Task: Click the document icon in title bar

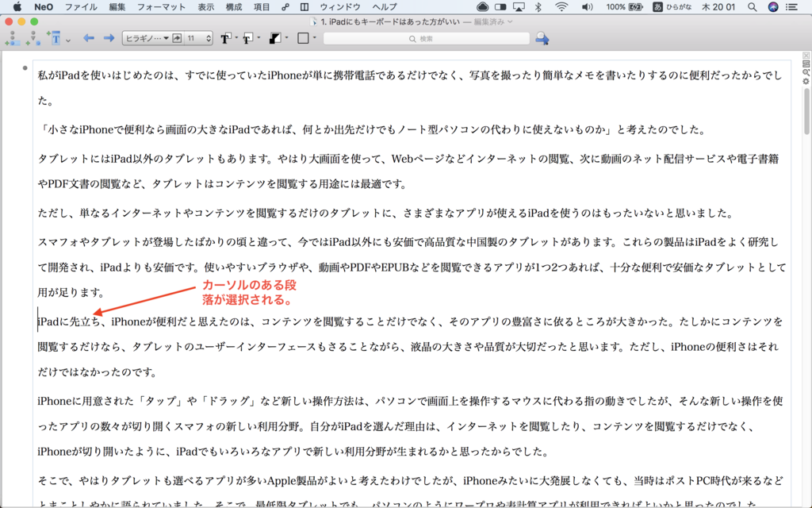Action: 312,21
